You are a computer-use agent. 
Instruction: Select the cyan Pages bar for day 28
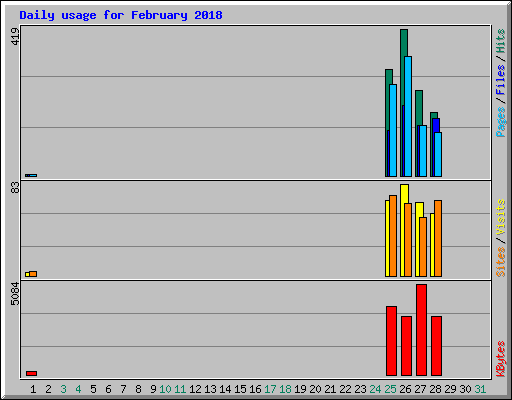438,154
